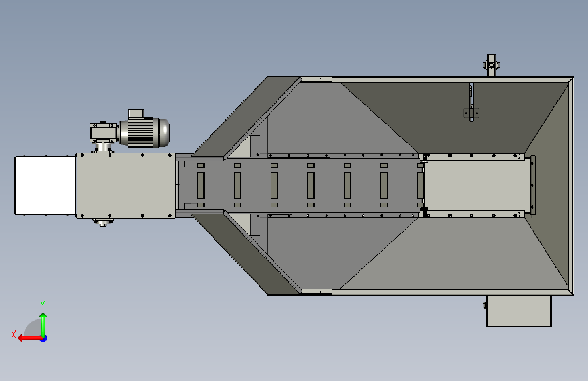The image size is (588, 381).
Task: Click the green Y axis arrow of the triad
Action: 43,324
